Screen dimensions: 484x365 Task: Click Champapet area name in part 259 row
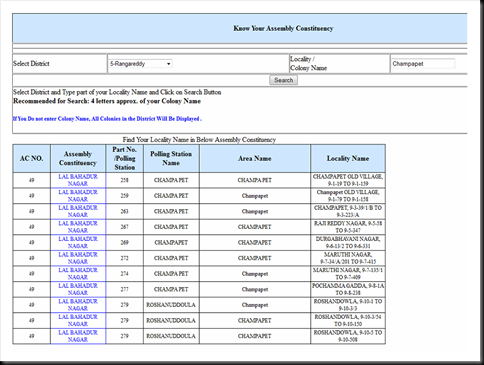(255, 196)
